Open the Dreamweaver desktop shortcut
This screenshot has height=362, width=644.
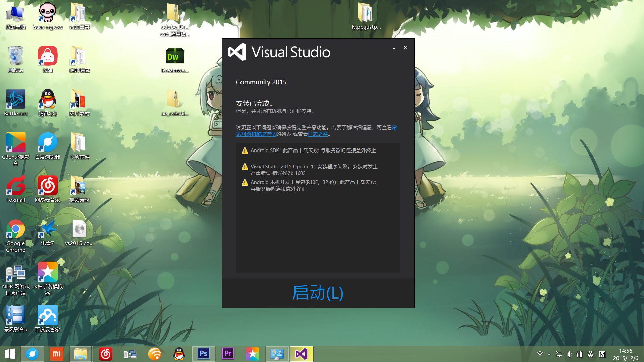[x=175, y=57]
